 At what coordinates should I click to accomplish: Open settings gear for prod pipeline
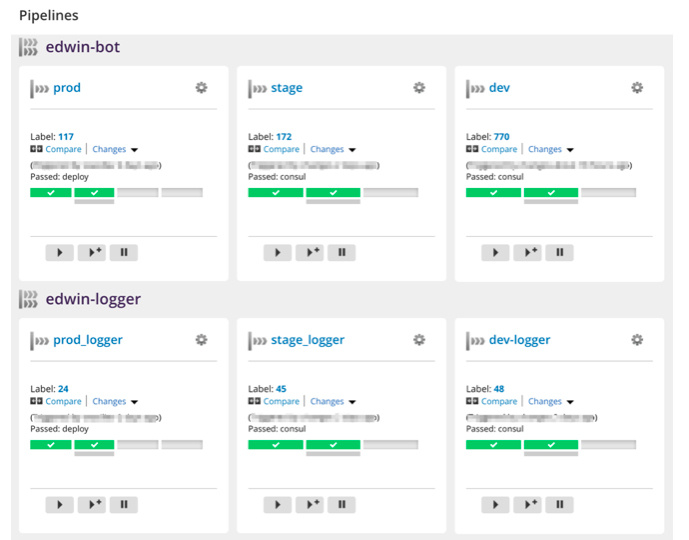point(201,88)
